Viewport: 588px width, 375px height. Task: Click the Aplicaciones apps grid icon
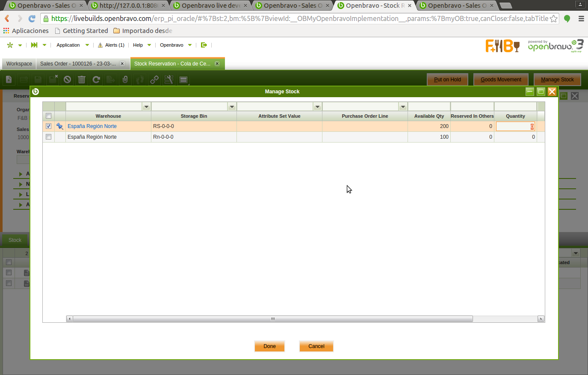coord(6,31)
